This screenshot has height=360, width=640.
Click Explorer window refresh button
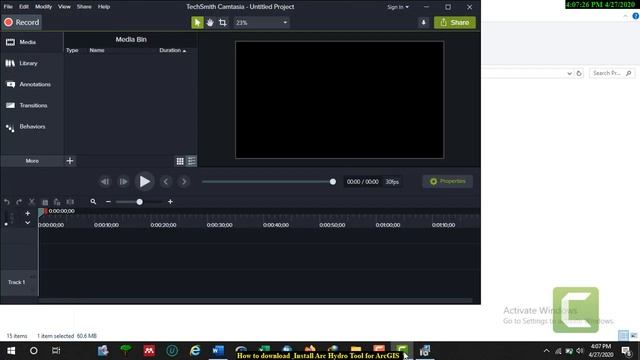pyautogui.click(x=579, y=73)
